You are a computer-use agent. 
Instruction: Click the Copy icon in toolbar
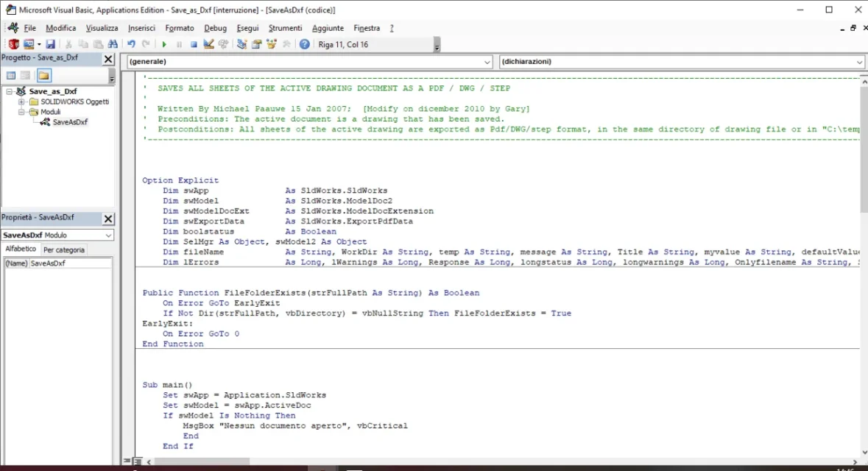(83, 44)
